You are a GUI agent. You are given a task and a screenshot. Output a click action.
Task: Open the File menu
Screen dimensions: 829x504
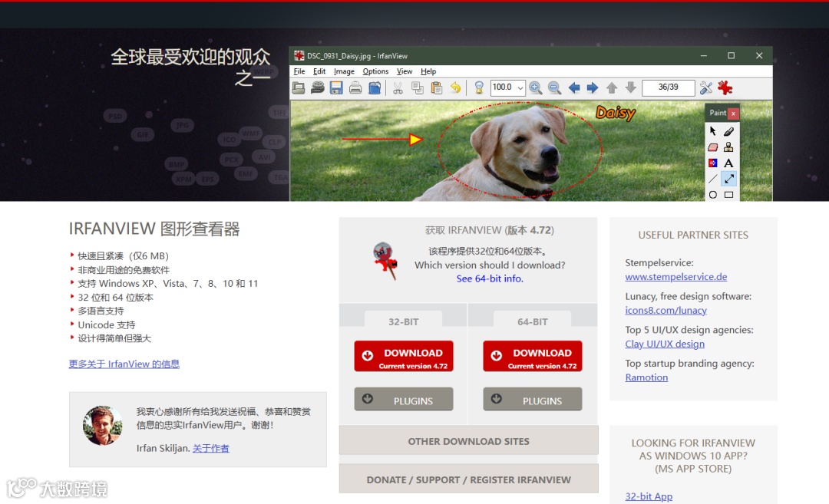coord(299,71)
